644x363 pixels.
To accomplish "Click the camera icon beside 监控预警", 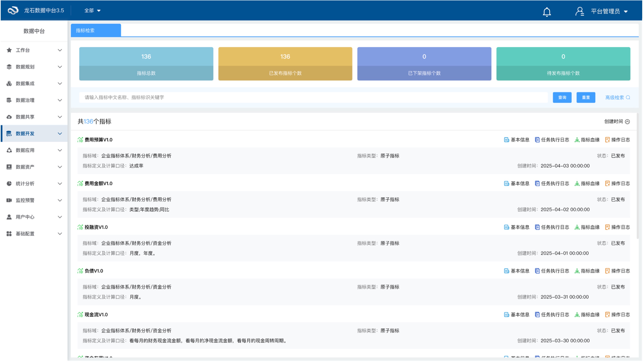I will (x=9, y=200).
